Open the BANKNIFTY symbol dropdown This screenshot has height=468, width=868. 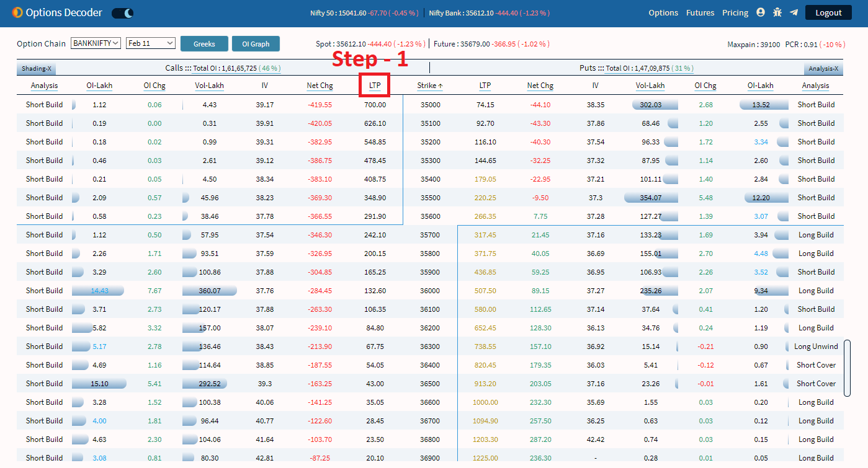tap(96, 43)
